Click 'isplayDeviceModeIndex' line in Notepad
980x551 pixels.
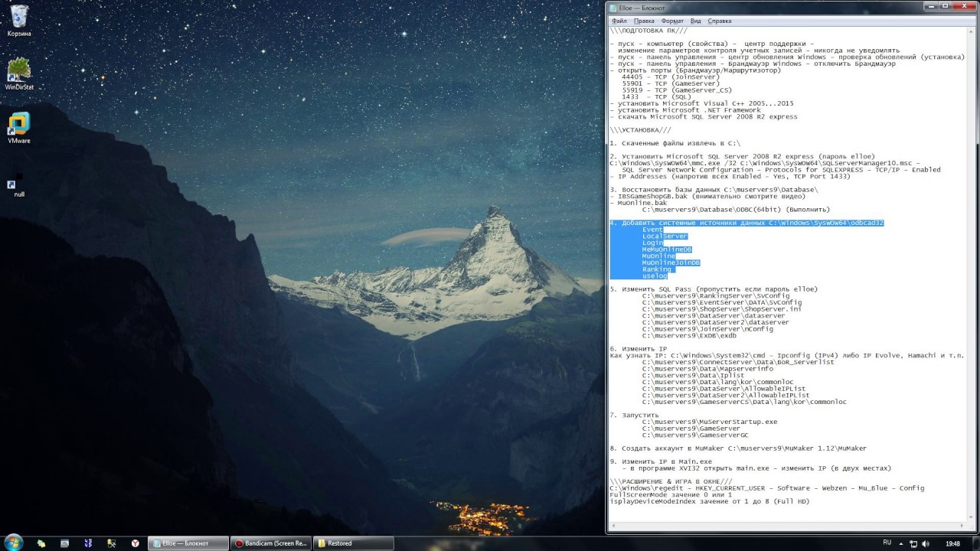coord(710,501)
